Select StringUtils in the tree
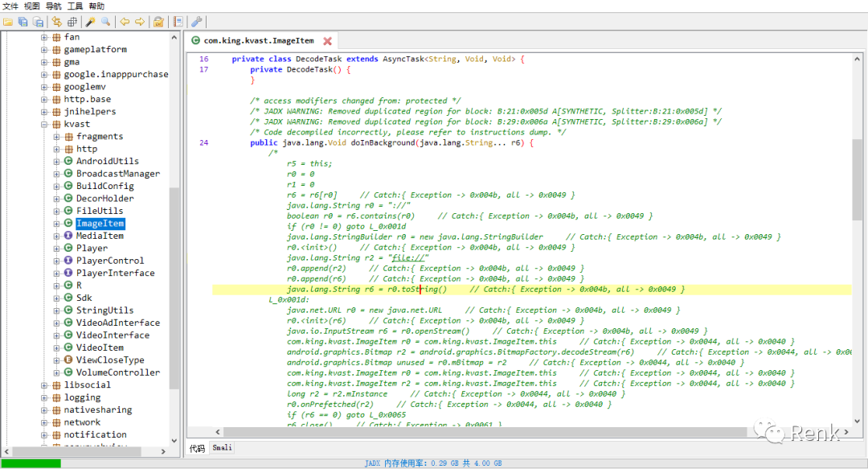The image size is (868, 469). 104,311
